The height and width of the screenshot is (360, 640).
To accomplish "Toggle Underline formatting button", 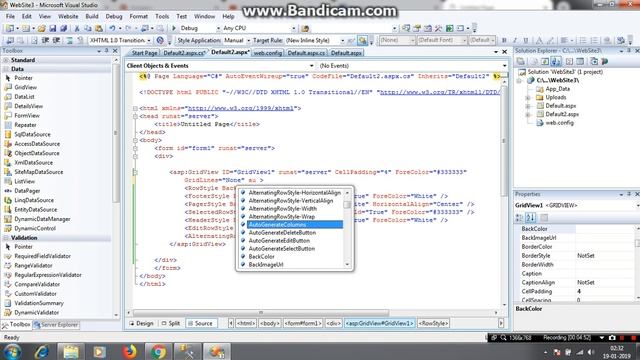I will pyautogui.click(x=526, y=40).
